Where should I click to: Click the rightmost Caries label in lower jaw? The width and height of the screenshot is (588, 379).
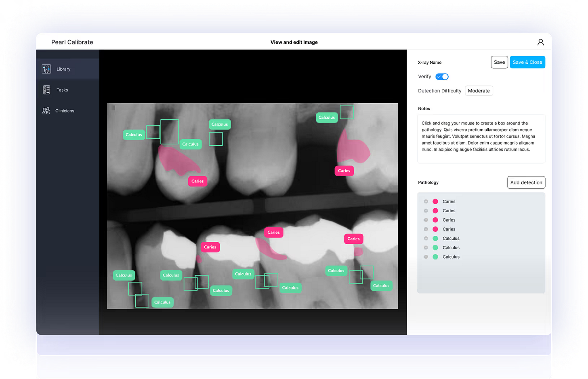click(x=353, y=239)
